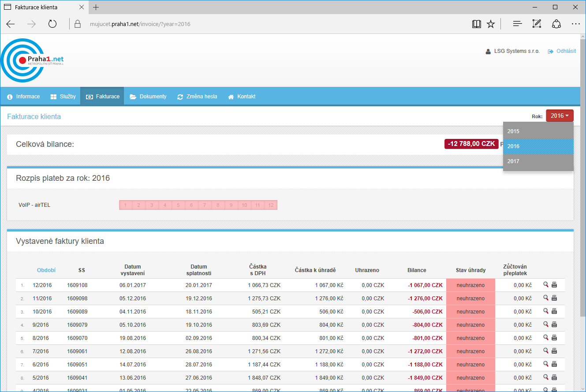The image size is (586, 392).
Task: Print invoice 10/2016 with printer icon
Action: (x=554, y=311)
